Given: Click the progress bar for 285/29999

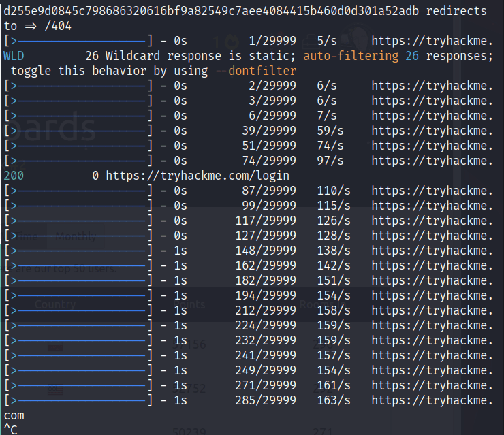Looking at the screenshot, I should pos(79,400).
